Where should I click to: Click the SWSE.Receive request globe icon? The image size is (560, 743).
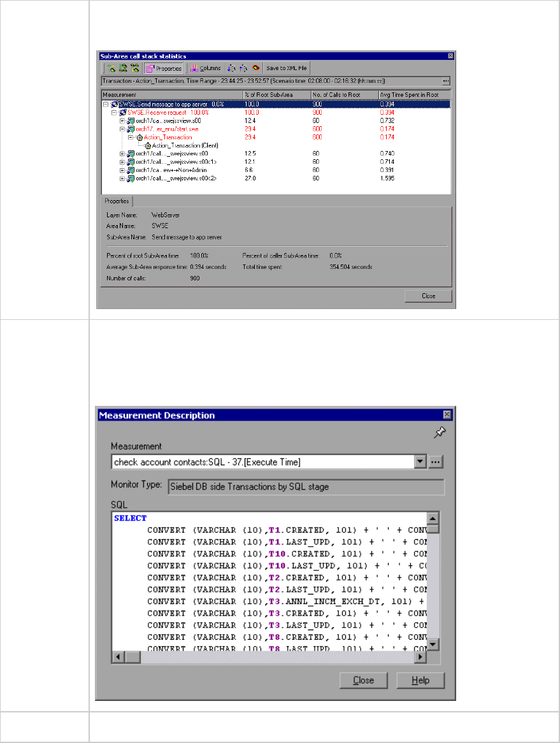pyautogui.click(x=123, y=113)
